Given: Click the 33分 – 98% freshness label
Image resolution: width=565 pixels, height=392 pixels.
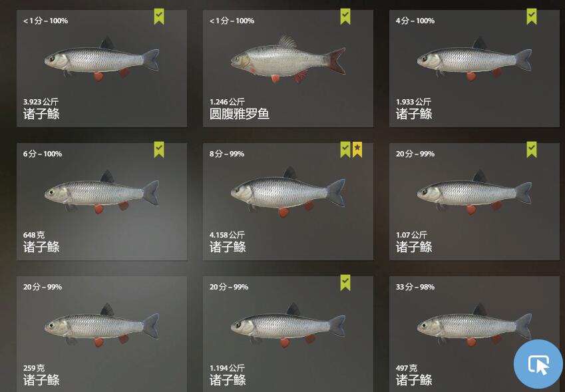Looking at the screenshot, I should click(x=415, y=287).
